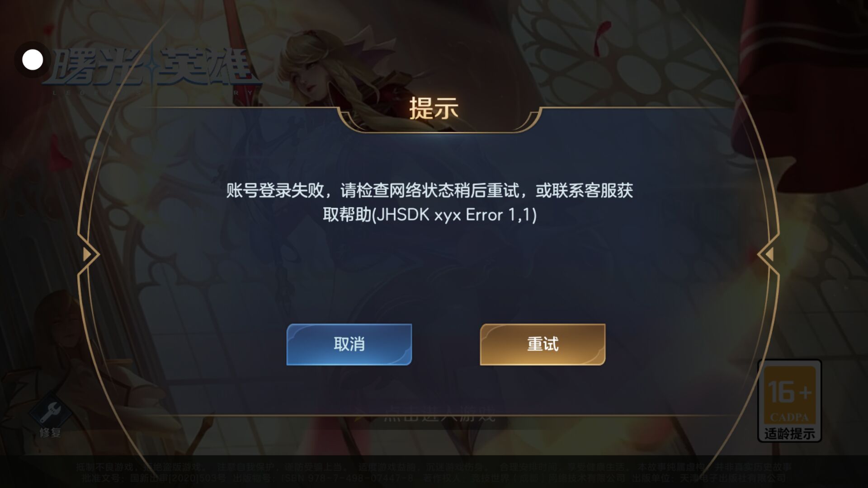Click the left gold arrow ornament on dialog
Screen dimensions: 868x488
click(89, 254)
